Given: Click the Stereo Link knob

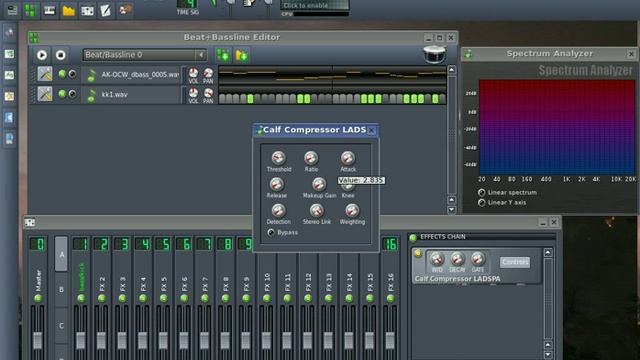Looking at the screenshot, I should pyautogui.click(x=316, y=210).
